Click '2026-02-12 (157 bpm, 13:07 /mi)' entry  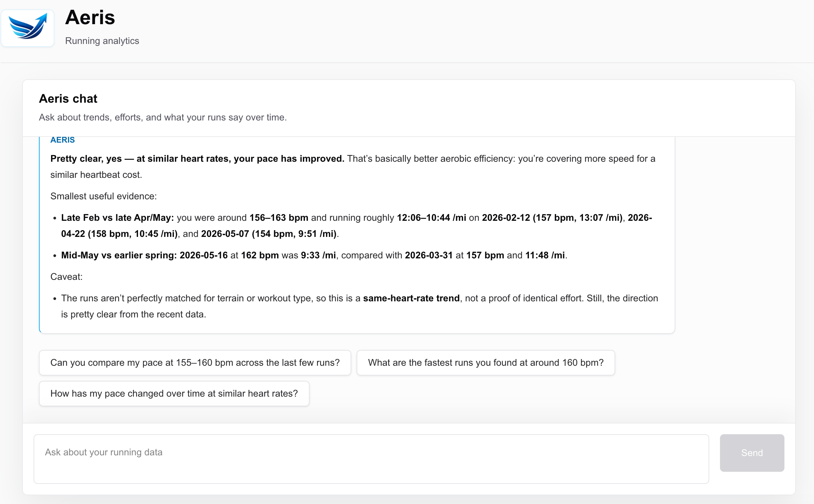[552, 218]
